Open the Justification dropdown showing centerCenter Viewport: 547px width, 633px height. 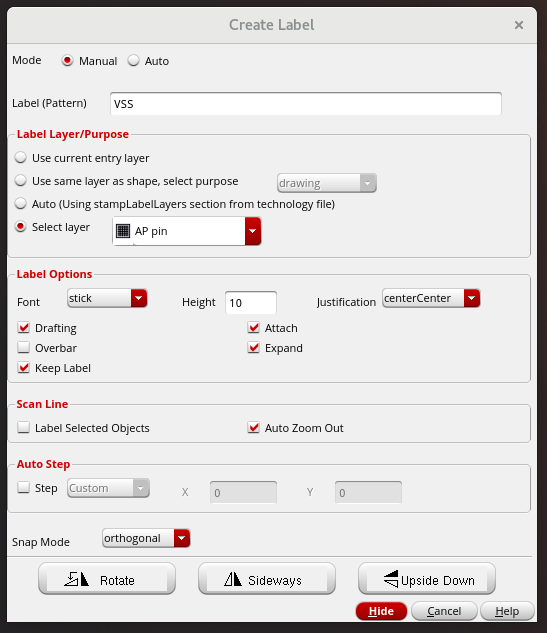431,298
